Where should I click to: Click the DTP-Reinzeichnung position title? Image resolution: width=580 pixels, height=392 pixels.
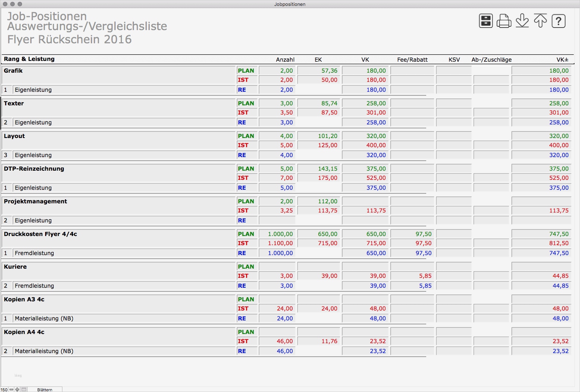point(34,168)
